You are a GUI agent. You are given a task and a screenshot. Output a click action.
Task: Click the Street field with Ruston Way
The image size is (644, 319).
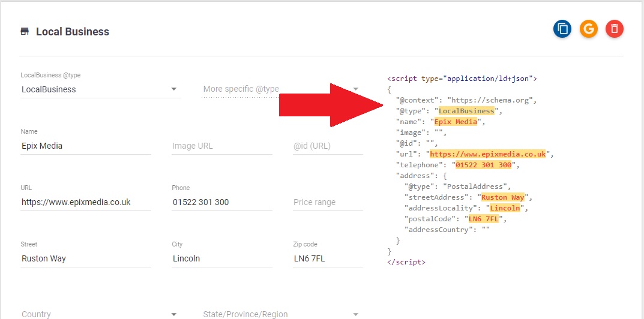86,258
